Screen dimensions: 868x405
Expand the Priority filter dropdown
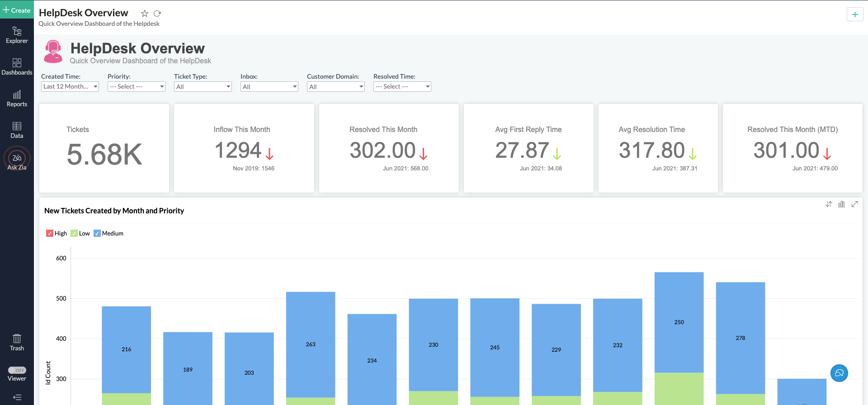click(137, 87)
